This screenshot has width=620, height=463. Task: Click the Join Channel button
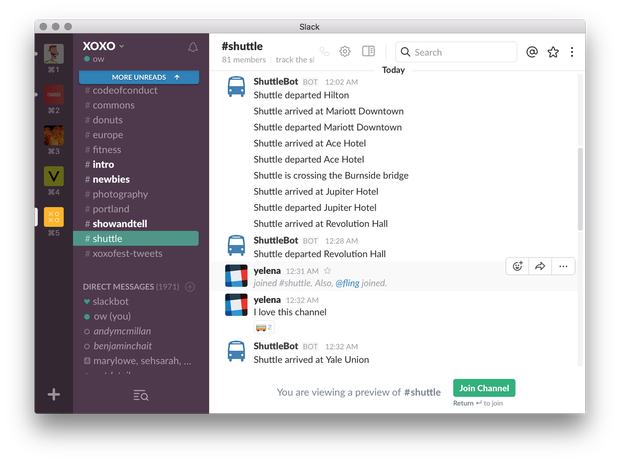(484, 388)
